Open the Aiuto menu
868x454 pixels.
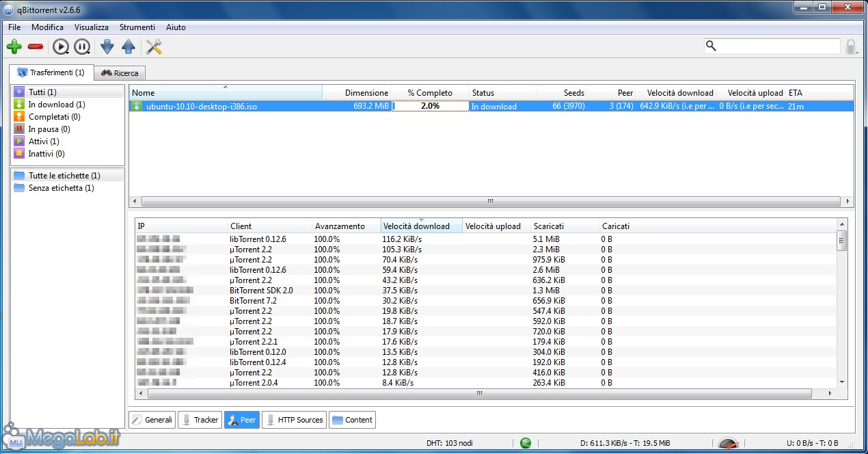[x=176, y=27]
